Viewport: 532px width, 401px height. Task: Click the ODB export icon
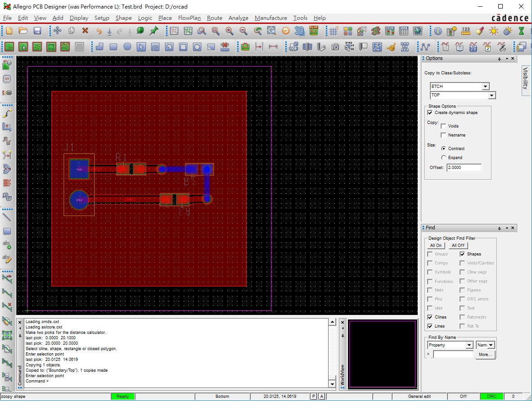coord(293,47)
